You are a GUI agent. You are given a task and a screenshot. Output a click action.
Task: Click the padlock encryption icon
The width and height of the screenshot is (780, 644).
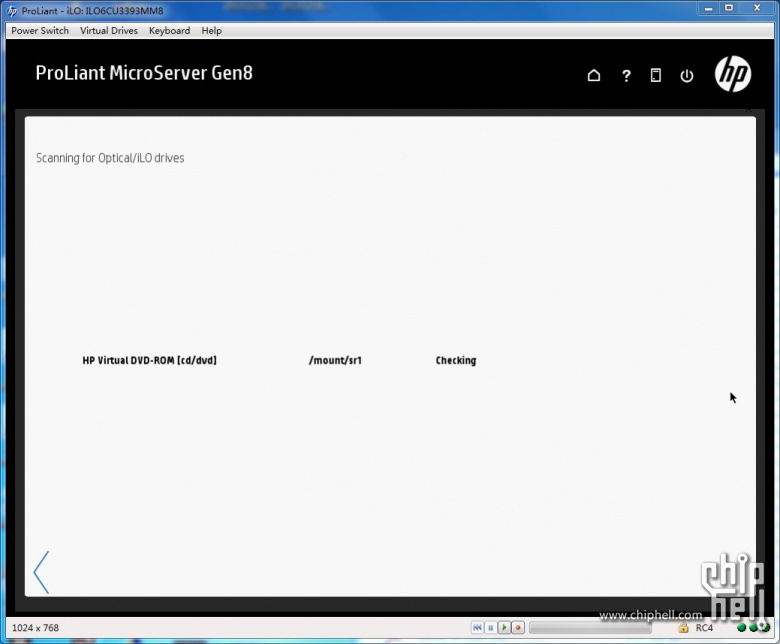(683, 628)
